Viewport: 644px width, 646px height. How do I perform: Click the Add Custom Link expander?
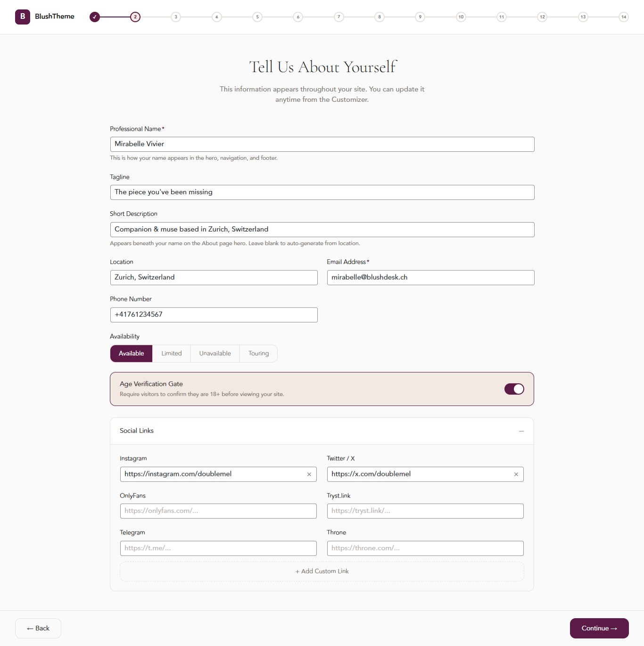point(322,571)
